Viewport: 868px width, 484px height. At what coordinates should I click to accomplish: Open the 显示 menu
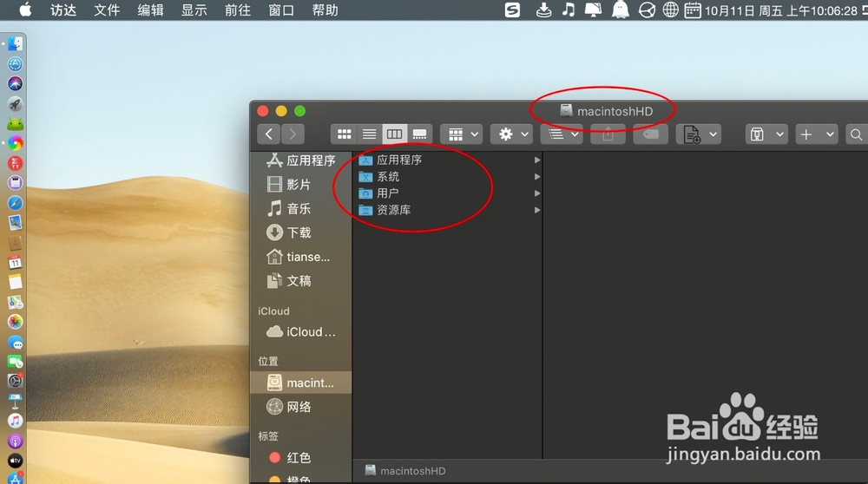pos(194,10)
